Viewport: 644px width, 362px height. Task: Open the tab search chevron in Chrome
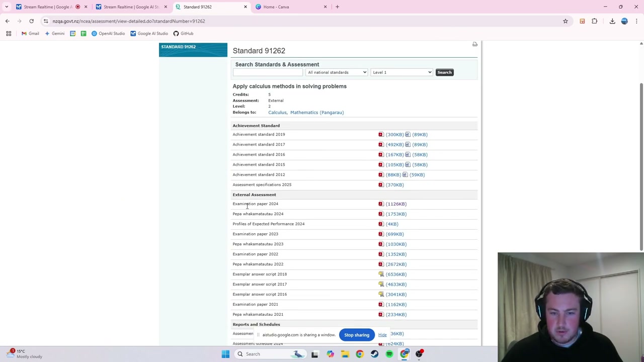click(7, 7)
